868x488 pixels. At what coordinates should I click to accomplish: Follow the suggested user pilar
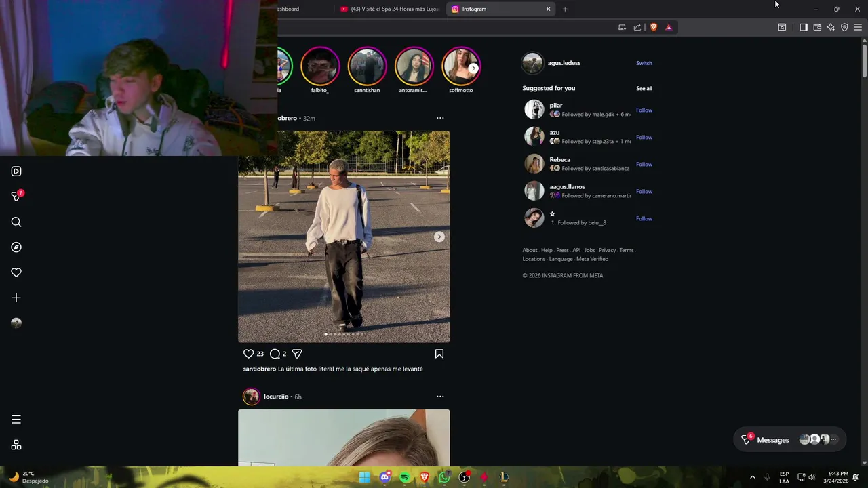(644, 110)
